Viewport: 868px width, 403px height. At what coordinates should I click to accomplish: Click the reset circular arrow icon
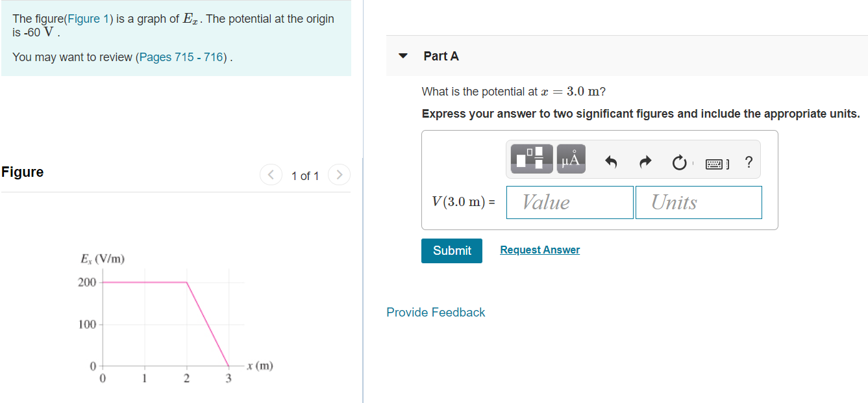(679, 162)
